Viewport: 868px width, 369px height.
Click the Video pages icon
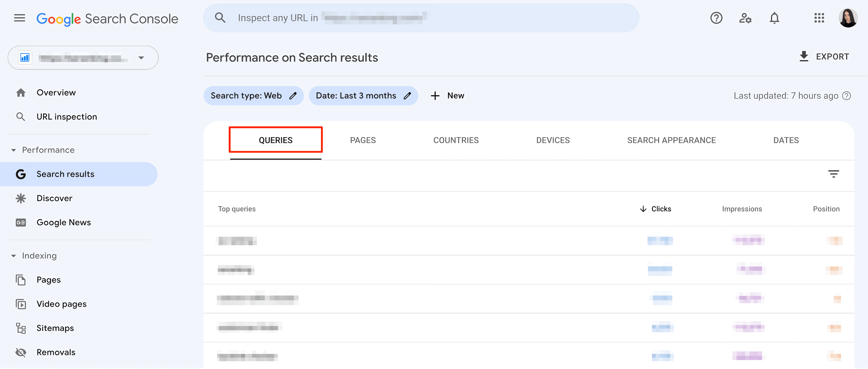[21, 304]
